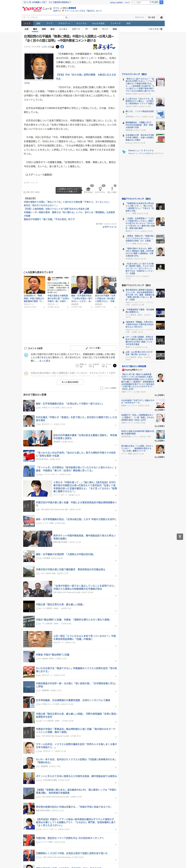Image resolution: width=186 pixels, height=868 pixels.
Task: Open 【速報】「自衛隊に関心ある」過去最高の82.6% article
Action: coord(76,791)
